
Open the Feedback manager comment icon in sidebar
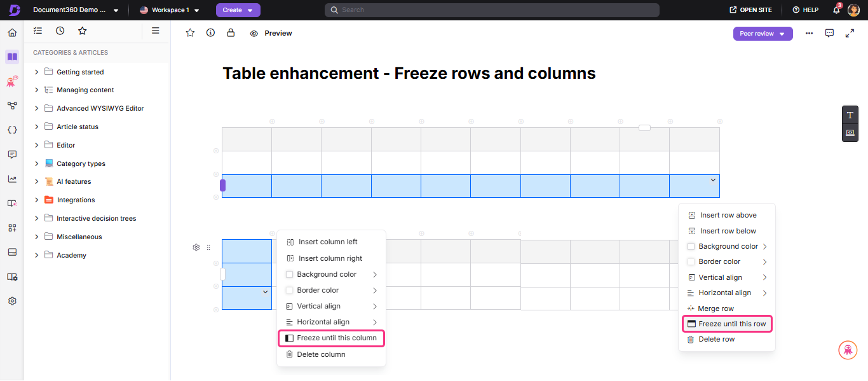(x=11, y=154)
